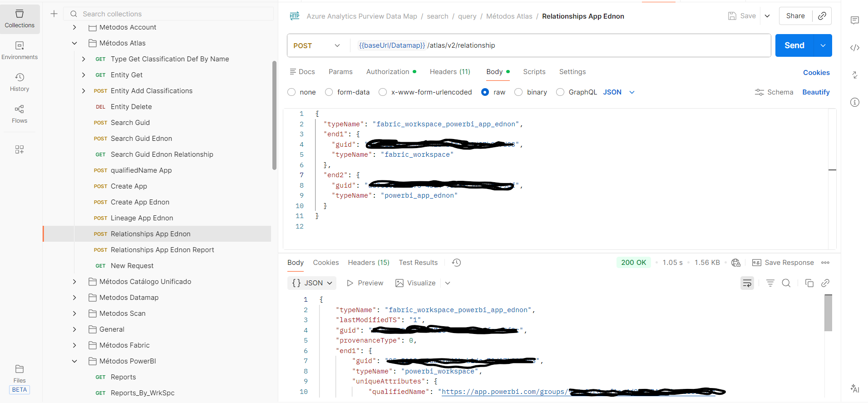Image resolution: width=868 pixels, height=403 pixels.
Task: Switch to the request Headers (11) tab
Action: [450, 72]
